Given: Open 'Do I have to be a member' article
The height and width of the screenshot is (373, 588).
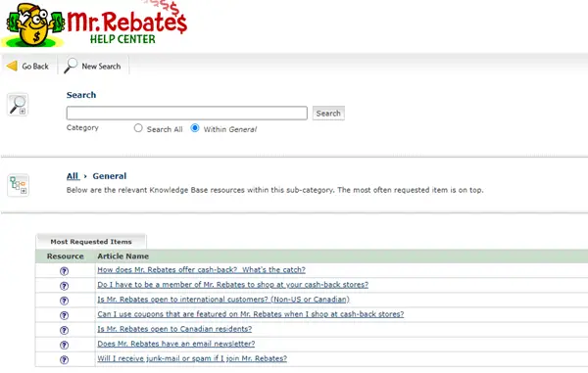Looking at the screenshot, I should (233, 285).
